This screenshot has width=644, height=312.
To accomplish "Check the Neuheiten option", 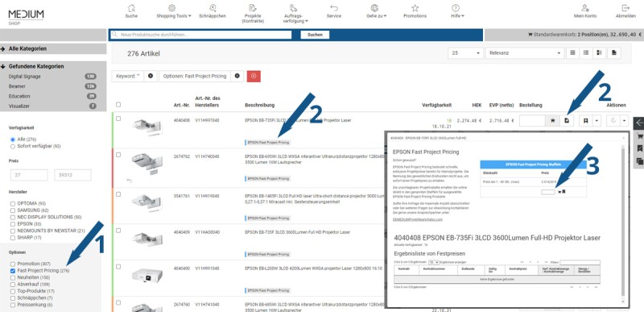I will pos(13,277).
